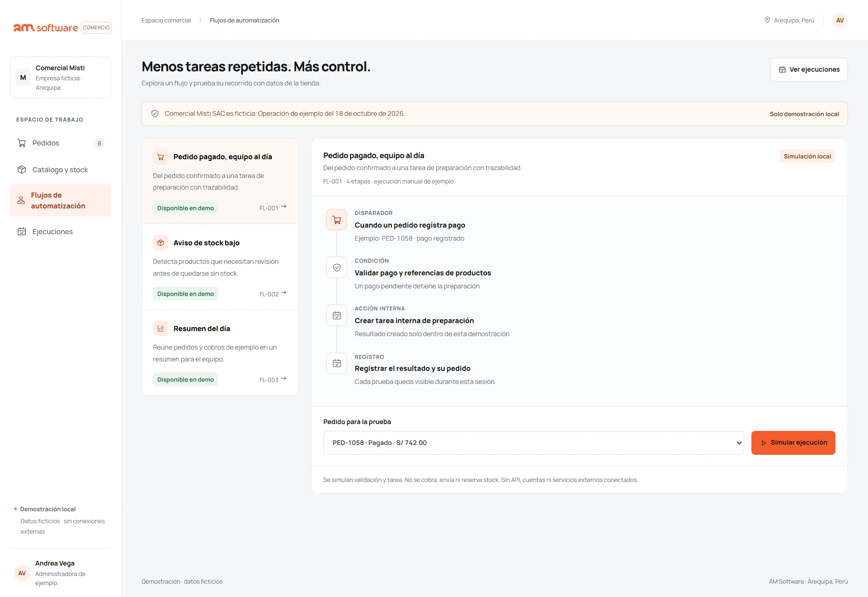The image size is (868, 597).
Task: Click the Simular ejecución button
Action: pos(793,443)
